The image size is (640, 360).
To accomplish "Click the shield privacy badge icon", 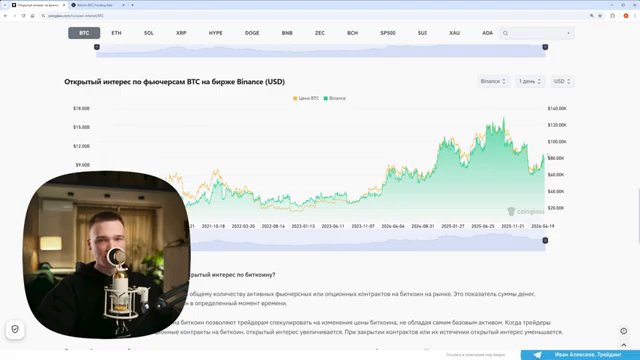I will (15, 329).
